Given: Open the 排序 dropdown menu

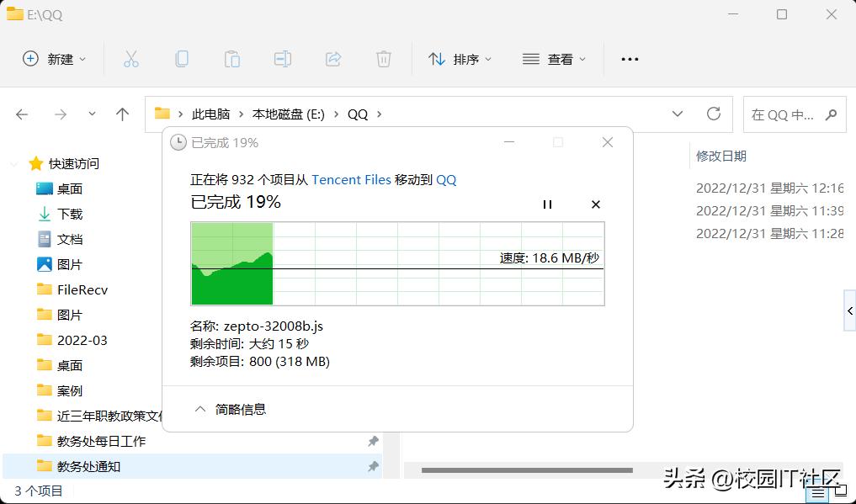Looking at the screenshot, I should click(460, 59).
